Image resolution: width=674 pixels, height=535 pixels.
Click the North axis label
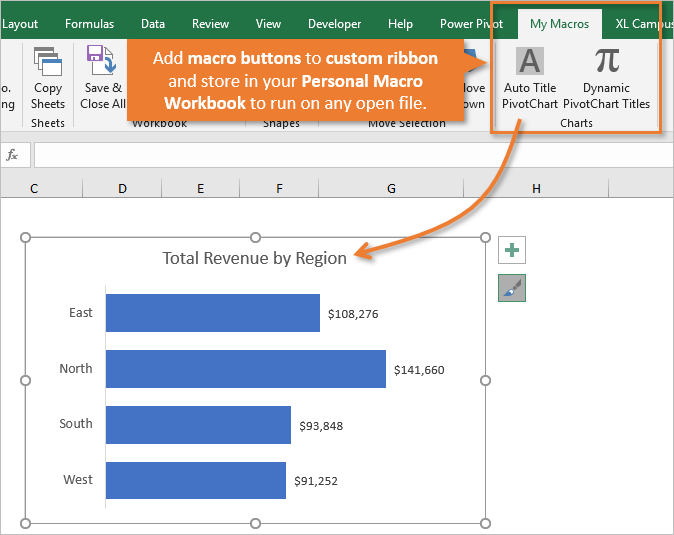[76, 368]
